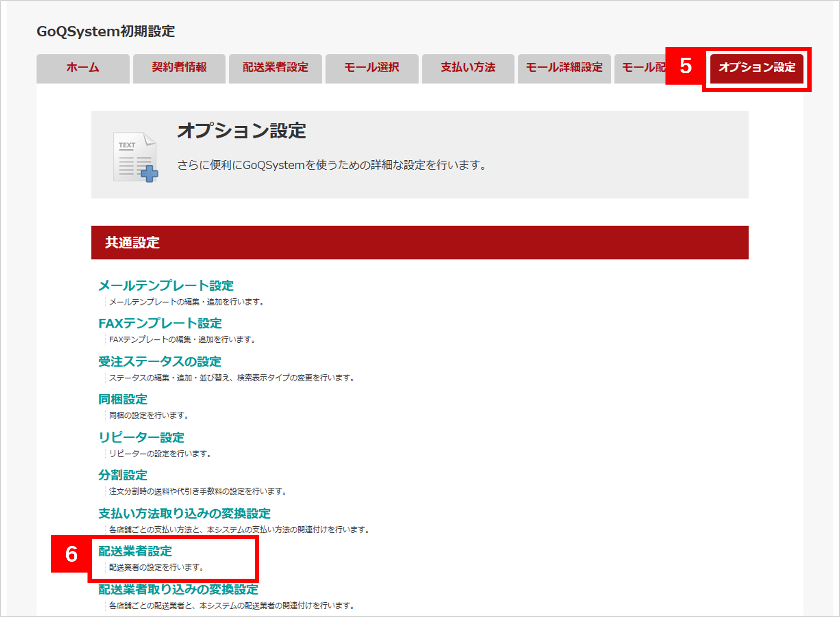Open the 支払い方法 tab

click(468, 68)
